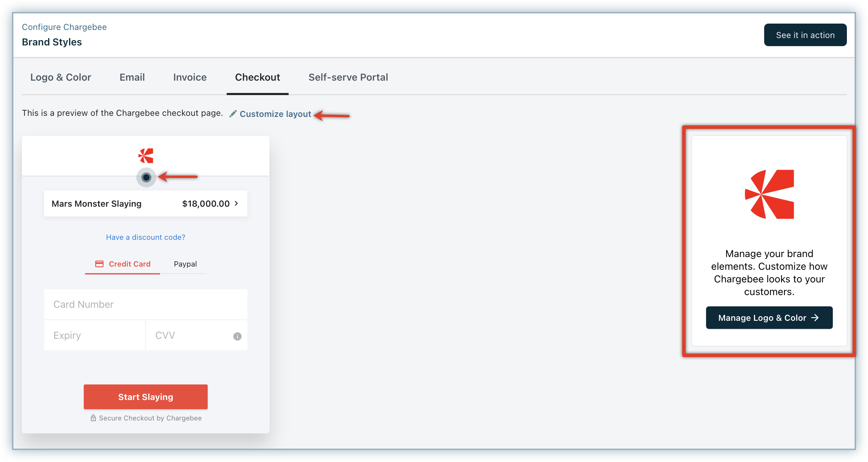This screenshot has height=462, width=868.
Task: Click the Start Slaying button
Action: click(x=145, y=397)
